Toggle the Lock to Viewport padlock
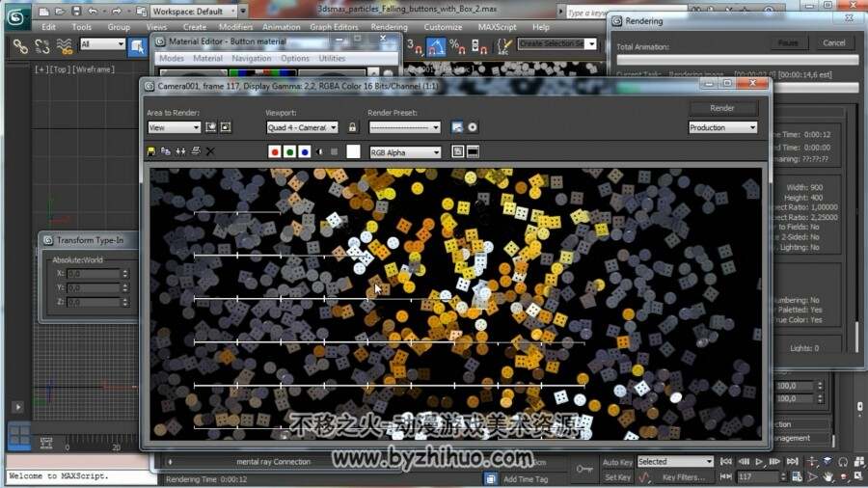 pos(352,127)
